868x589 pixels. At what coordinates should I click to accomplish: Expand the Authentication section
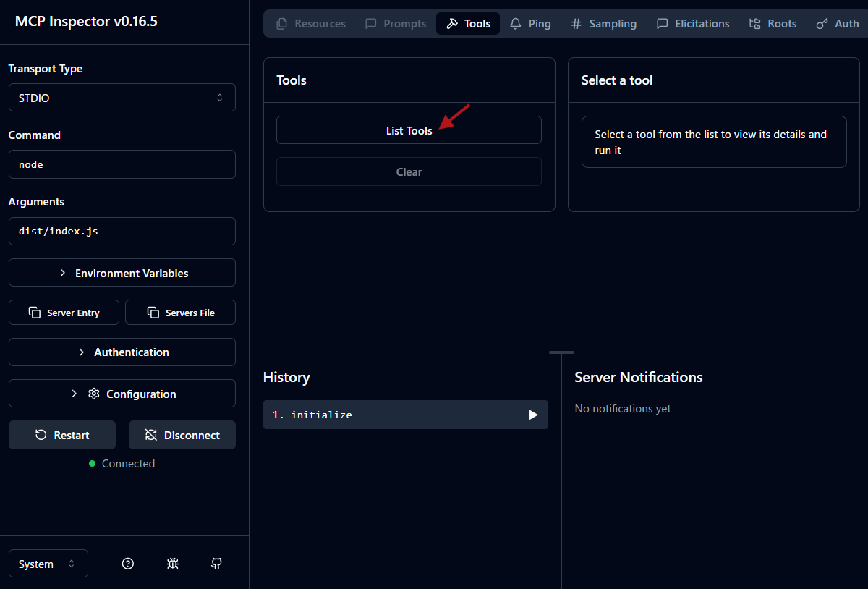pos(122,352)
